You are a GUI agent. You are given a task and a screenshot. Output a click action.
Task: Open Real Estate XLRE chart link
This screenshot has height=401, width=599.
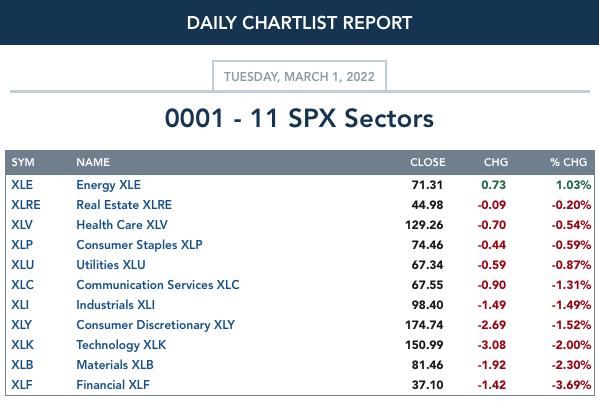click(x=124, y=205)
